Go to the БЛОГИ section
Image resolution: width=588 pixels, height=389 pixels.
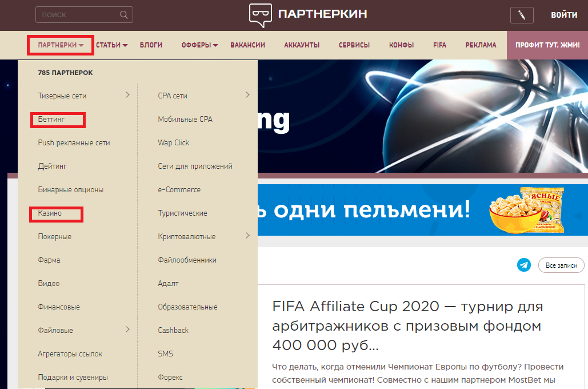(x=151, y=45)
